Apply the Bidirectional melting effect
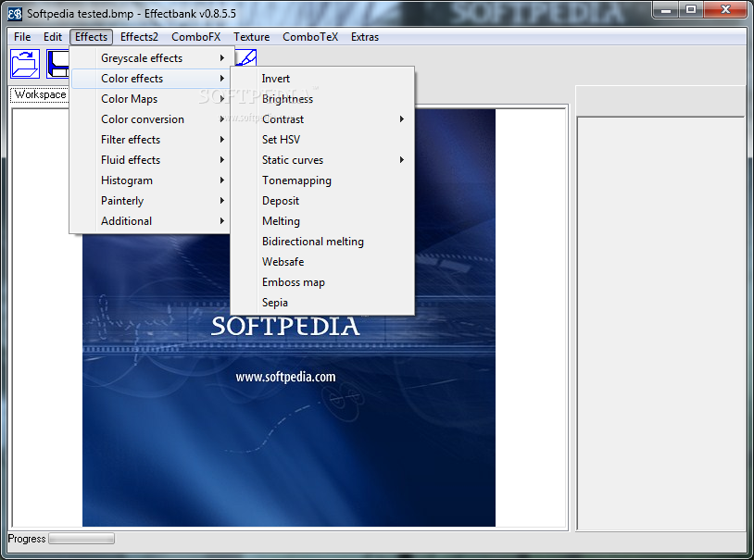754x560 pixels. tap(322, 242)
